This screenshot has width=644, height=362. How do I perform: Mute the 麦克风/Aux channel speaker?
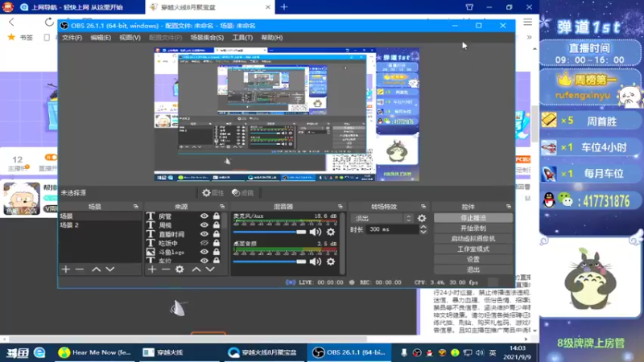click(316, 232)
